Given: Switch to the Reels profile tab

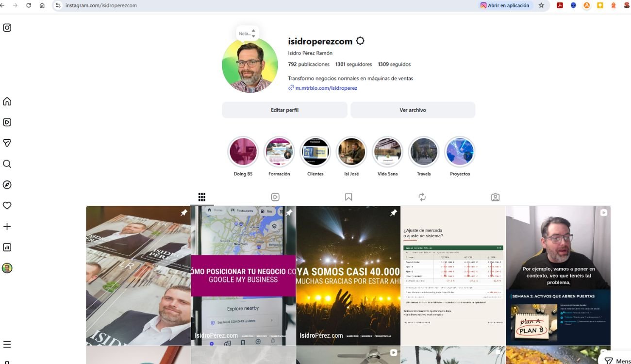Looking at the screenshot, I should coord(275,197).
